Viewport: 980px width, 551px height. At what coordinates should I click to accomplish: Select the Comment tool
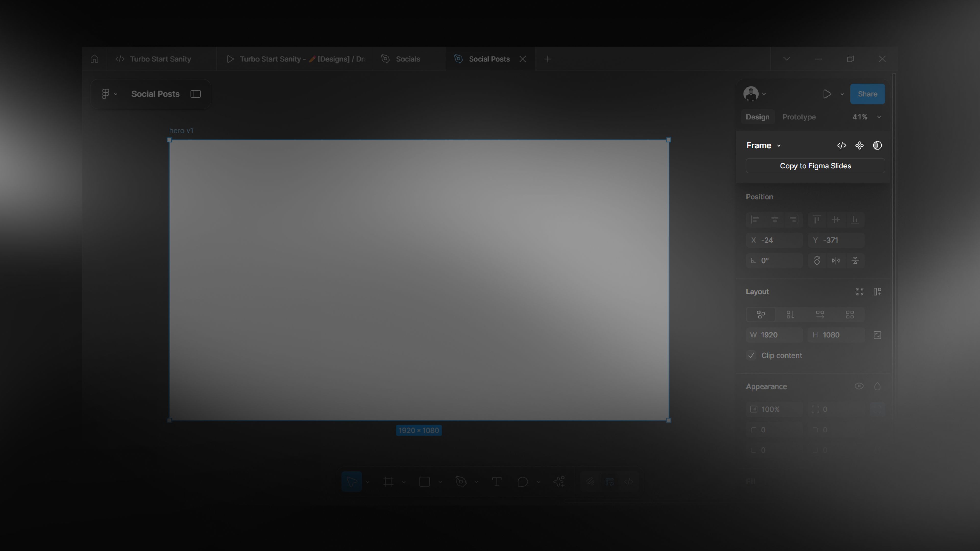click(522, 482)
